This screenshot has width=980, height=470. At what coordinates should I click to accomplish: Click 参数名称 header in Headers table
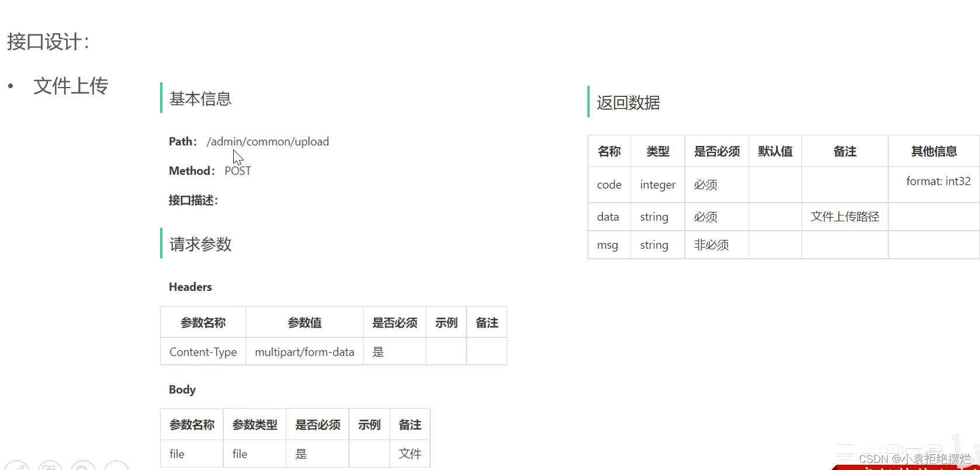tap(203, 322)
